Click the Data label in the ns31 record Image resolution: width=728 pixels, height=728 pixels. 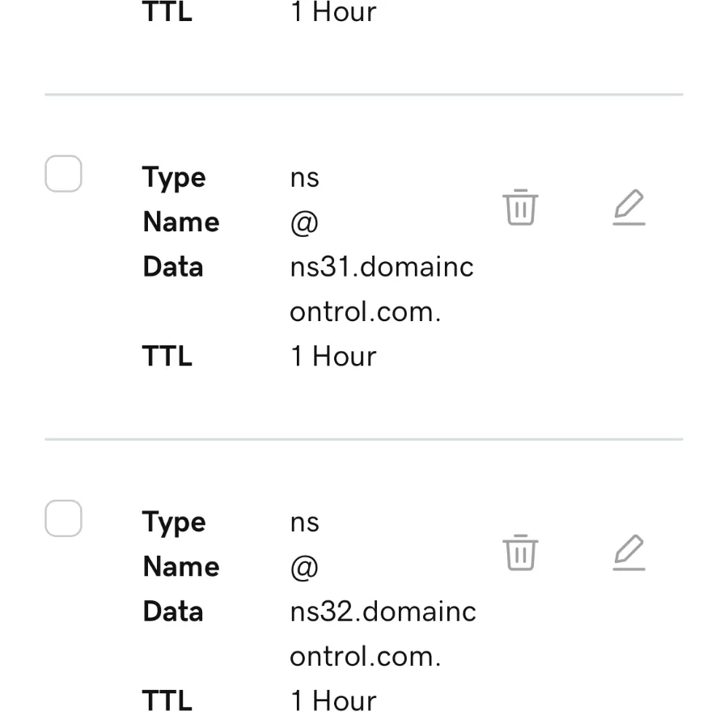point(172,267)
